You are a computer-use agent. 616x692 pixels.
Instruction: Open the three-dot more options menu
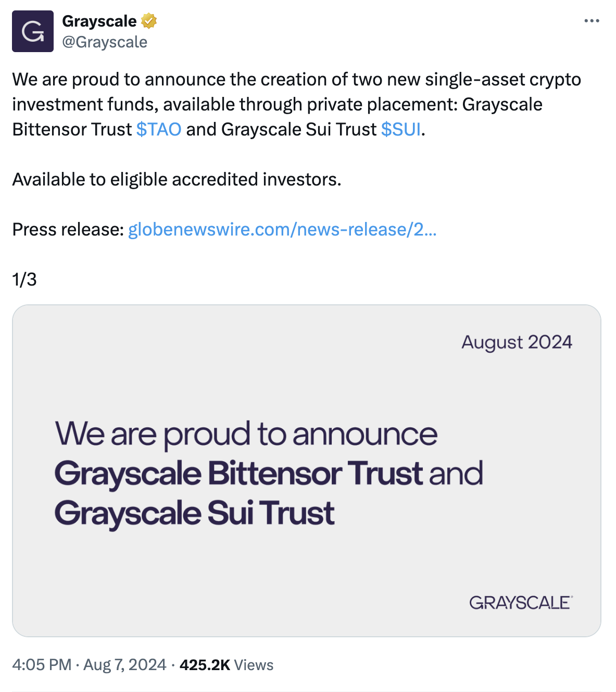click(x=592, y=21)
